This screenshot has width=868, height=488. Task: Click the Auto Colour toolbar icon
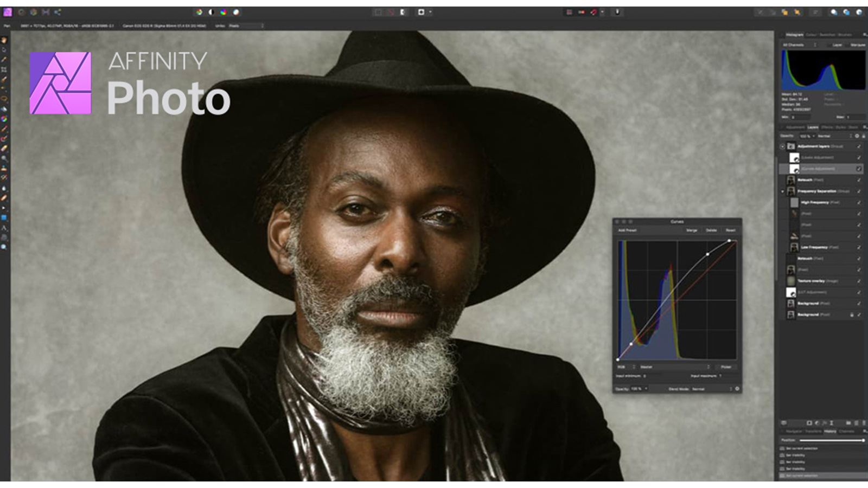pos(223,12)
